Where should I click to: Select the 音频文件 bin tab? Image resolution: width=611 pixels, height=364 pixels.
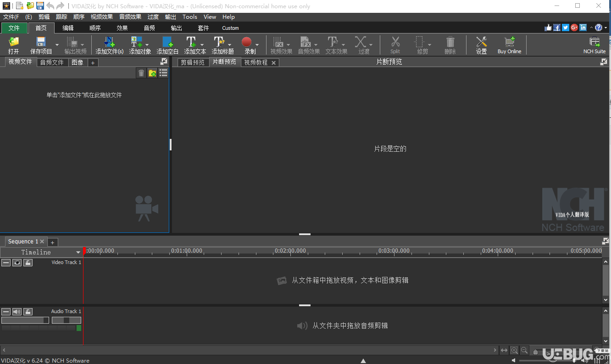[x=52, y=62]
